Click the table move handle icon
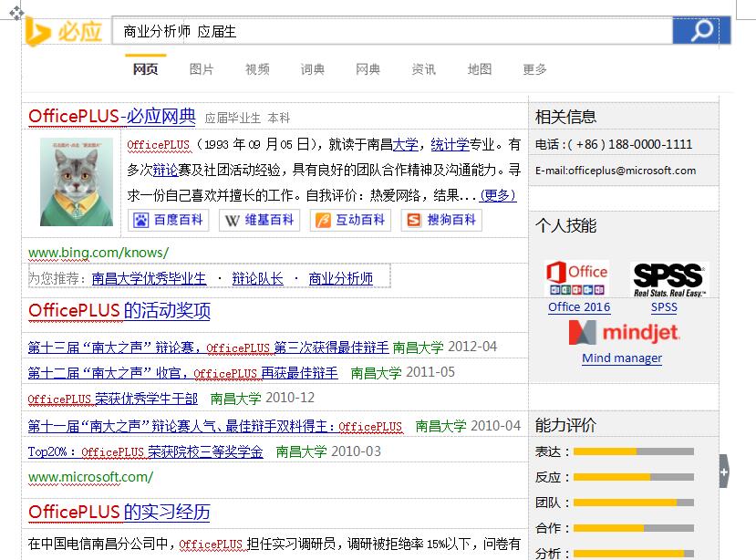This screenshot has width=756, height=560. (16, 14)
